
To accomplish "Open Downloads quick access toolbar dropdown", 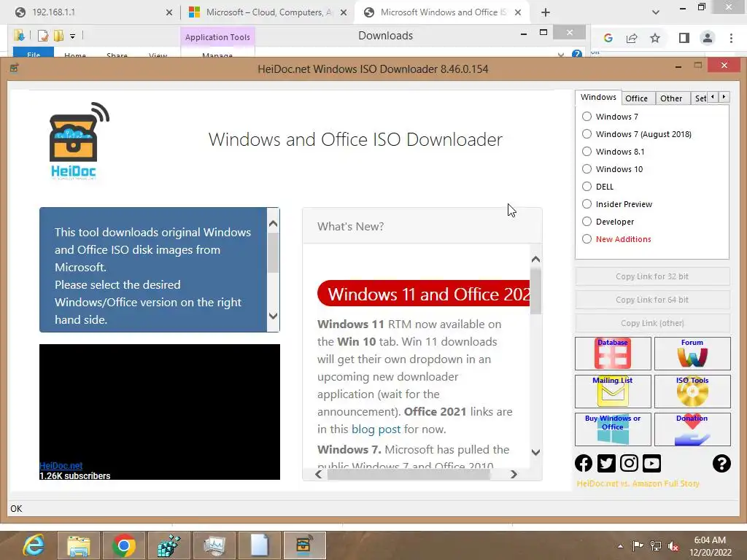I will 72,36.
